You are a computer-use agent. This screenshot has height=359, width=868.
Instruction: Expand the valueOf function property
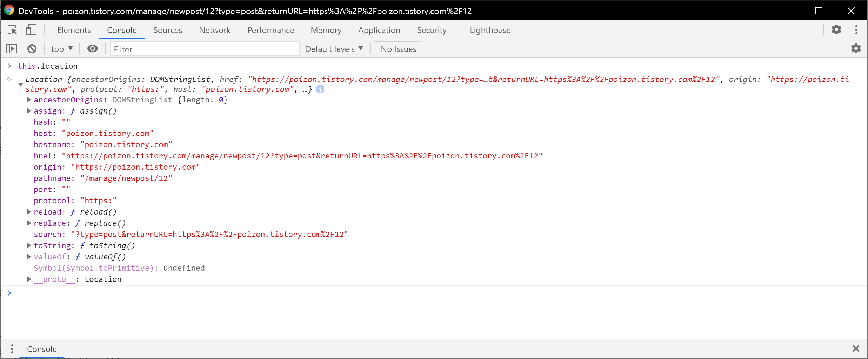point(29,257)
